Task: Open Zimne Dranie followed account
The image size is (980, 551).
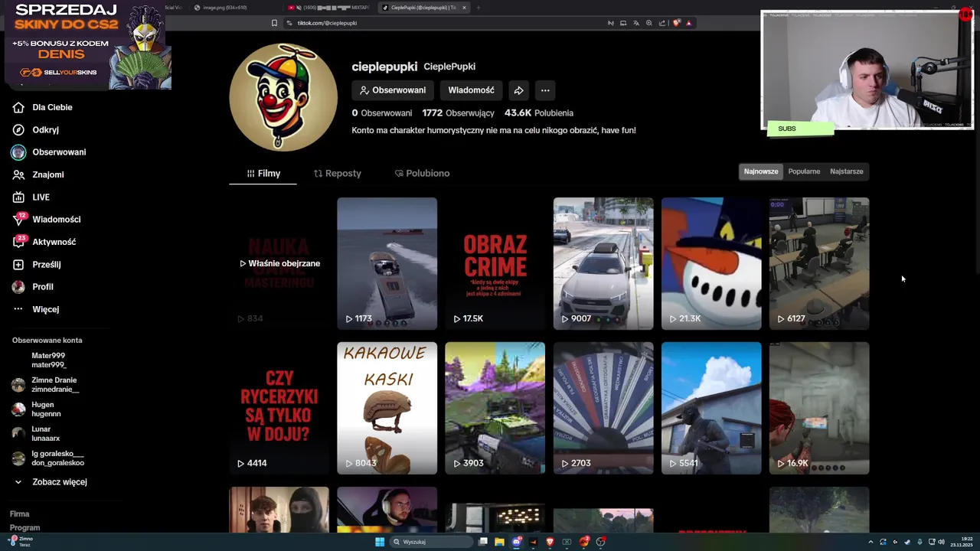Action: point(46,385)
